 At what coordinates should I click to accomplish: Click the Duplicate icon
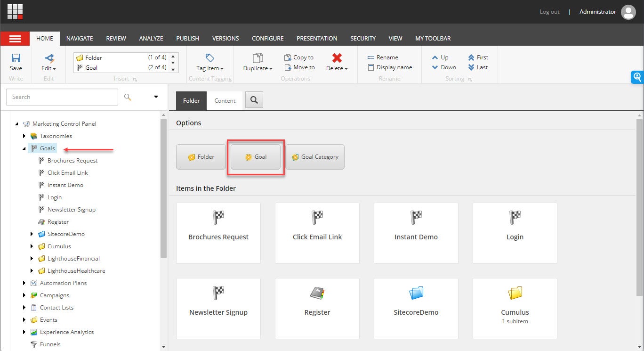(258, 58)
